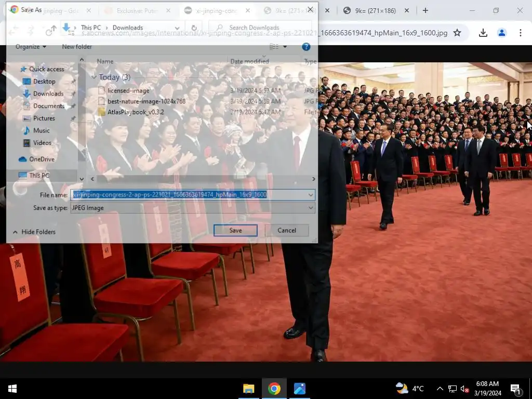Viewport: 532px width, 399px height.
Task: Open the Organize menu
Action: click(31, 47)
